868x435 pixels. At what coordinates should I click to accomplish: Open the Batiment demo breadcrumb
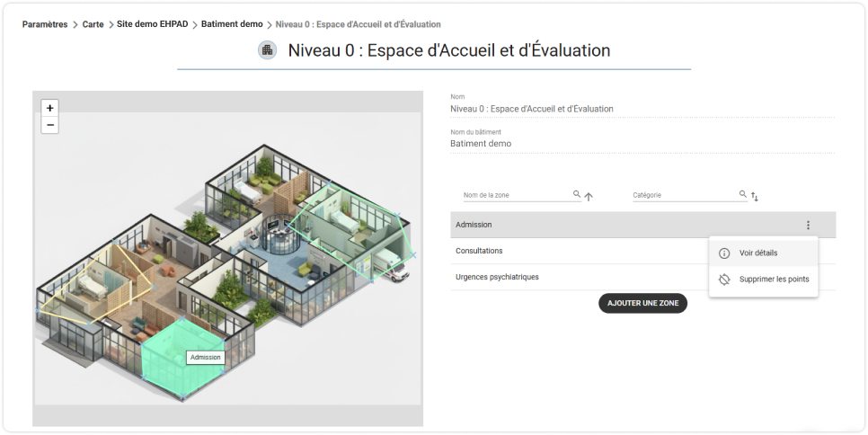[232, 24]
